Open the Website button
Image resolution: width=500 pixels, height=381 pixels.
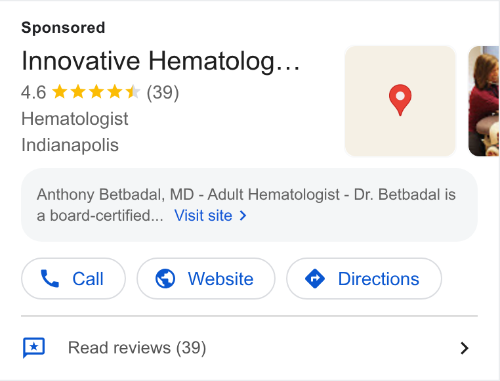tap(206, 279)
